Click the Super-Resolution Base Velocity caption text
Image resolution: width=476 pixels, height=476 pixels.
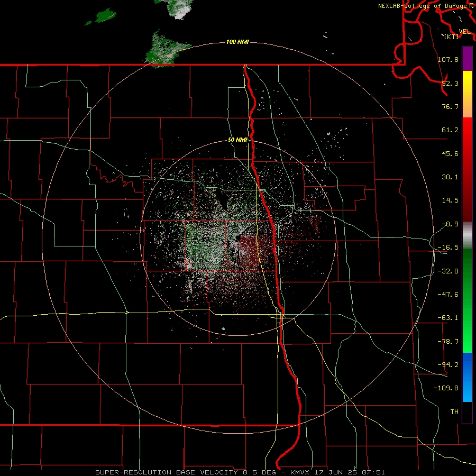coord(240,472)
